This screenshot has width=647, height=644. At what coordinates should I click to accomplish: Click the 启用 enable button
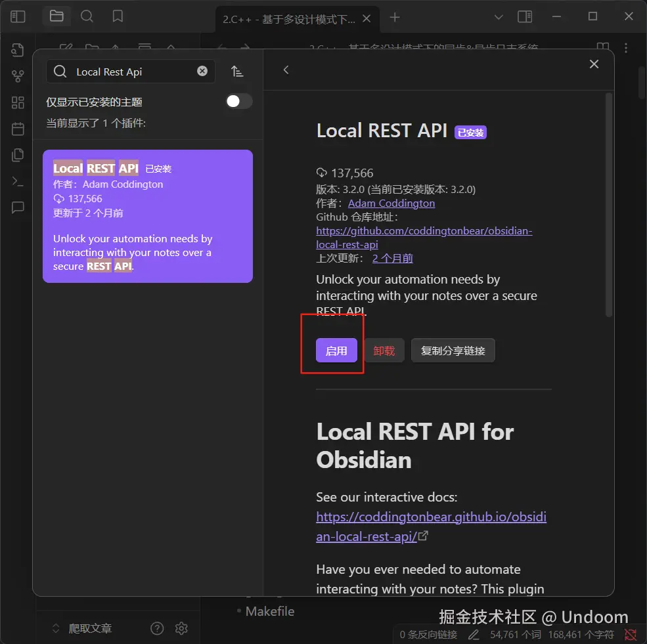point(336,351)
